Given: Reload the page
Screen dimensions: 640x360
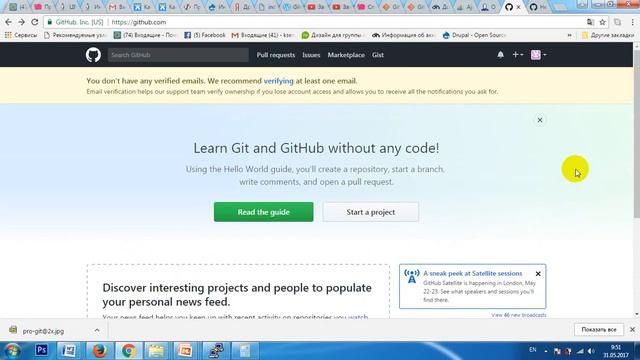Looking at the screenshot, I should 35,22.
